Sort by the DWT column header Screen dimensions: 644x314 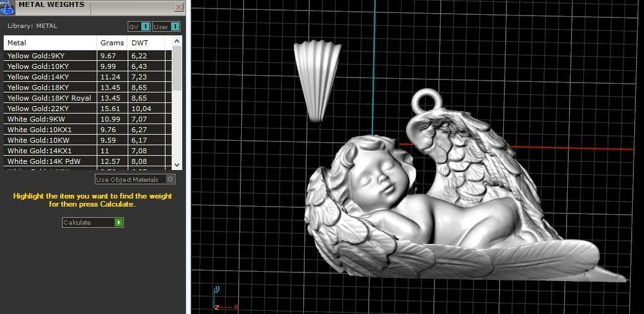click(x=146, y=43)
